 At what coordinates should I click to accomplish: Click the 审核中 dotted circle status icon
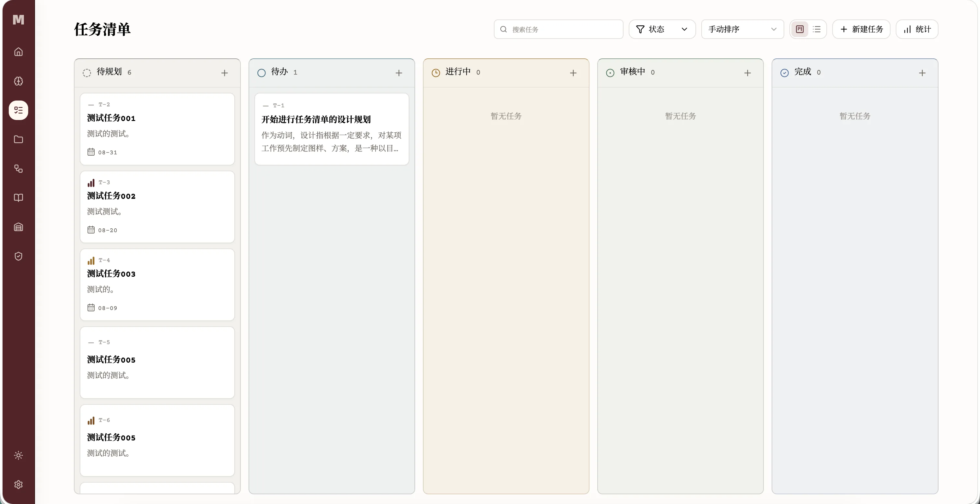pos(610,73)
